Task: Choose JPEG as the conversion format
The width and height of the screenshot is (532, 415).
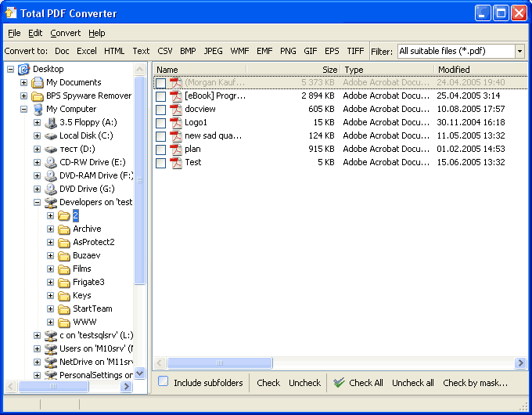Action: [x=213, y=51]
